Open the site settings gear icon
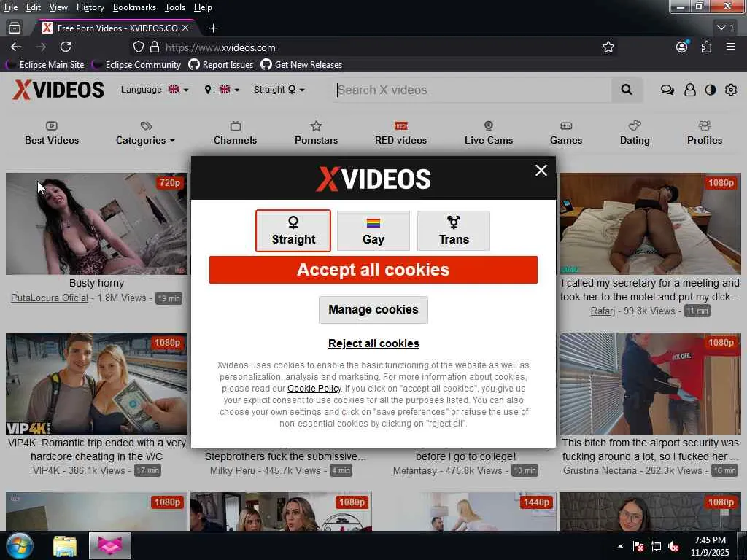 click(x=731, y=90)
